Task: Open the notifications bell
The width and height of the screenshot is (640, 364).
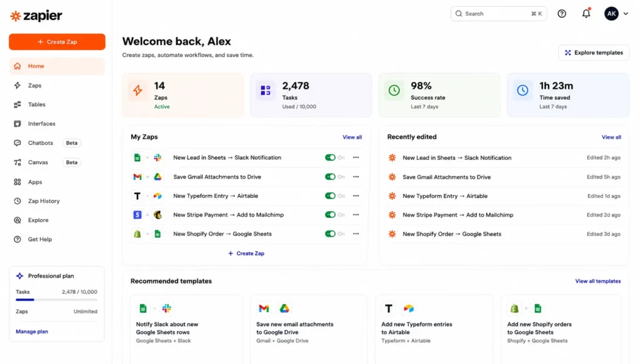Action: (x=586, y=14)
